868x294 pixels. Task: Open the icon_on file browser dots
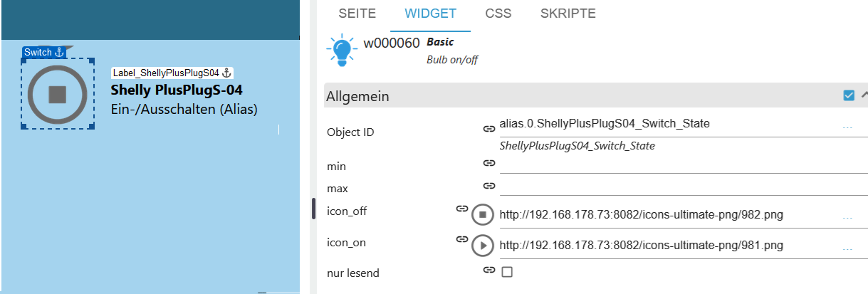pos(847,248)
